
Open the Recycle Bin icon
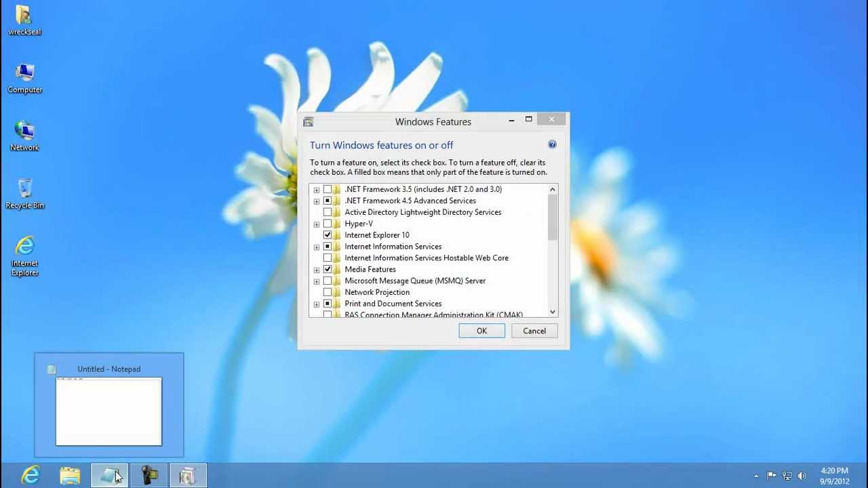pyautogui.click(x=24, y=194)
